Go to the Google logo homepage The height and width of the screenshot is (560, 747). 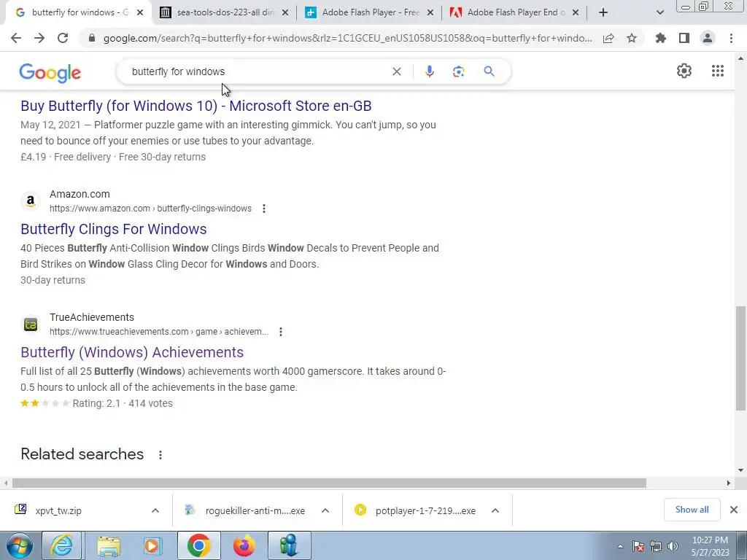(x=50, y=73)
